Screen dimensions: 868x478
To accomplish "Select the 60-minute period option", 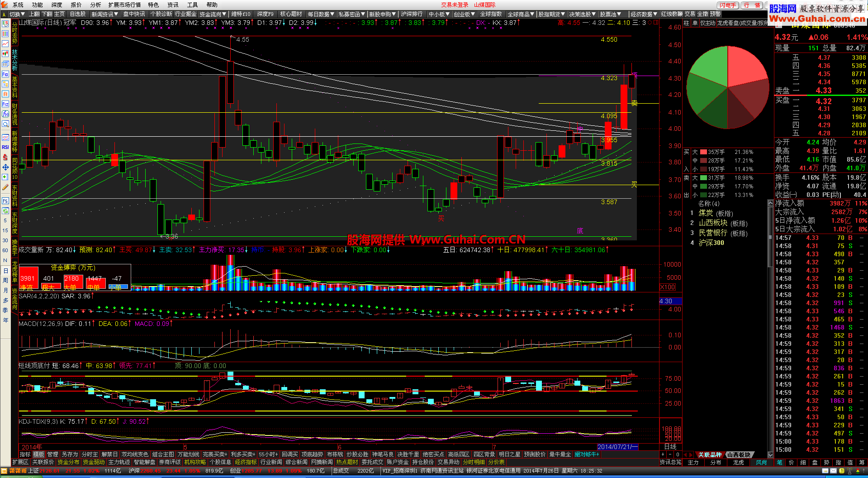I will coord(5,250).
